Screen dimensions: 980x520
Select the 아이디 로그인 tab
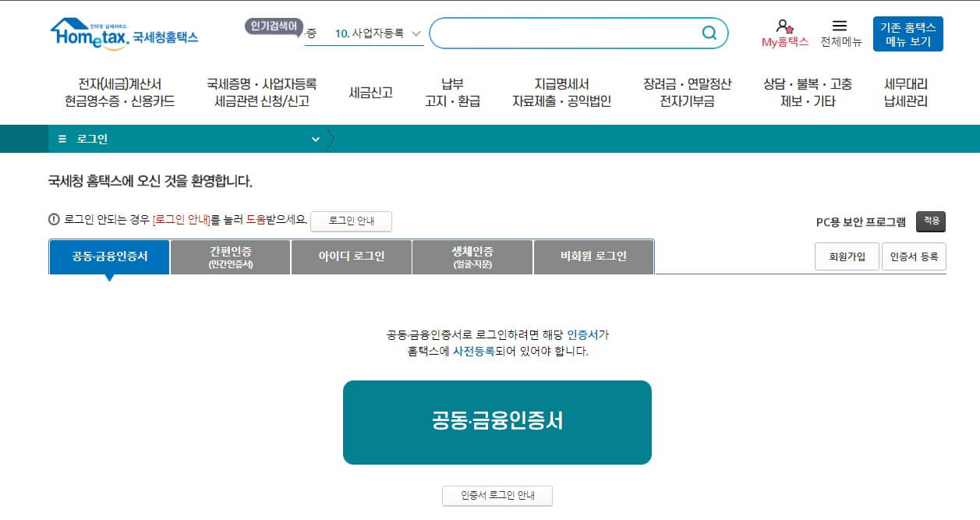[x=351, y=256]
